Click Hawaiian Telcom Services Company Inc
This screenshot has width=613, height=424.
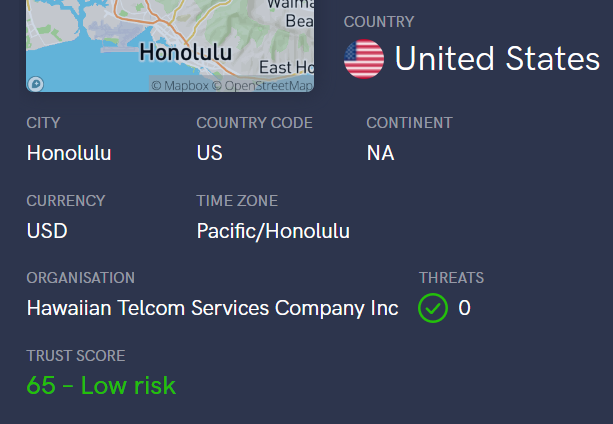point(212,308)
